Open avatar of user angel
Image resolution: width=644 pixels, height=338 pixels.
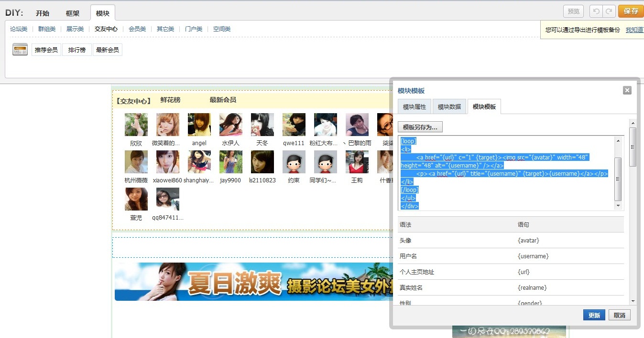click(199, 125)
